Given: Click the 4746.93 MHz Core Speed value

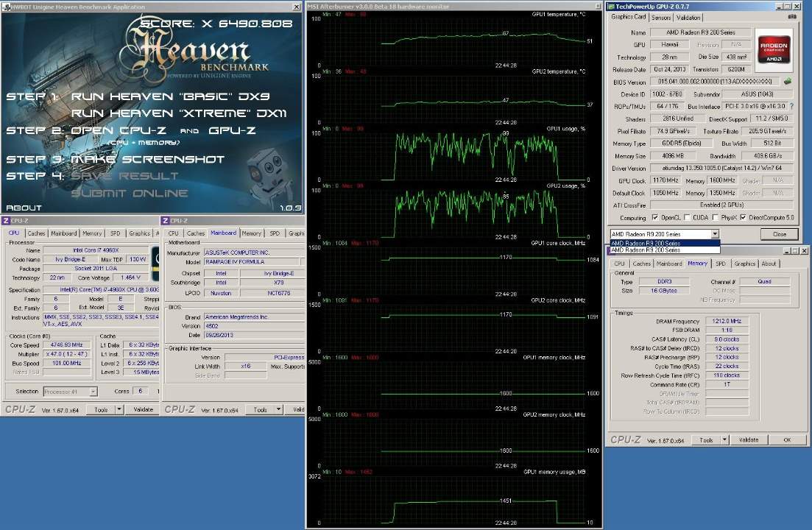Looking at the screenshot, I should tap(67, 344).
